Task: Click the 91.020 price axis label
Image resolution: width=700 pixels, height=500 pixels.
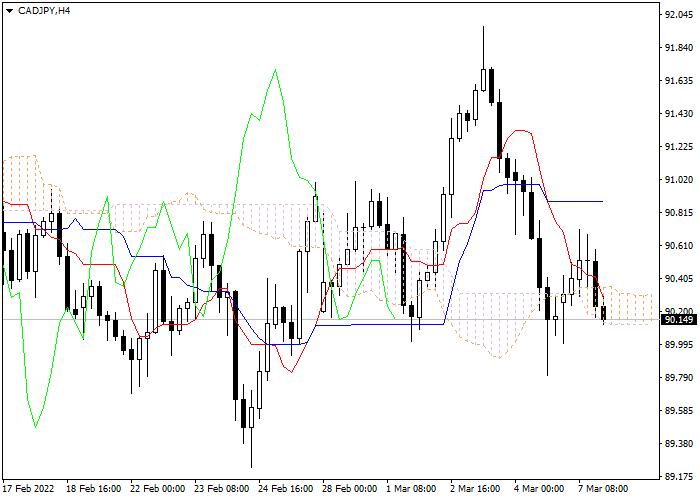Action: click(679, 179)
